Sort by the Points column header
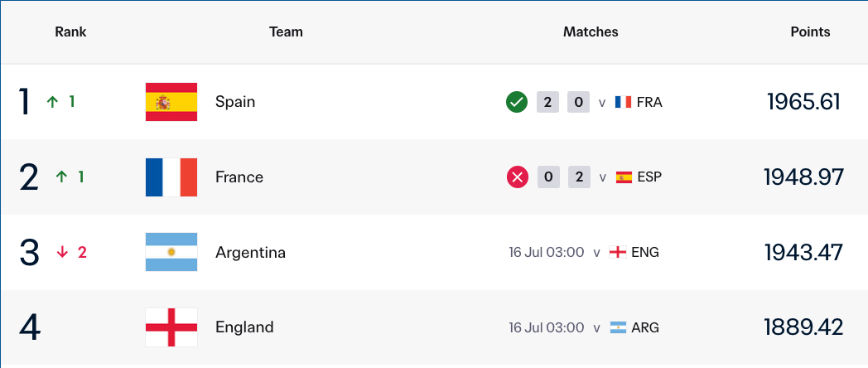 coord(810,32)
